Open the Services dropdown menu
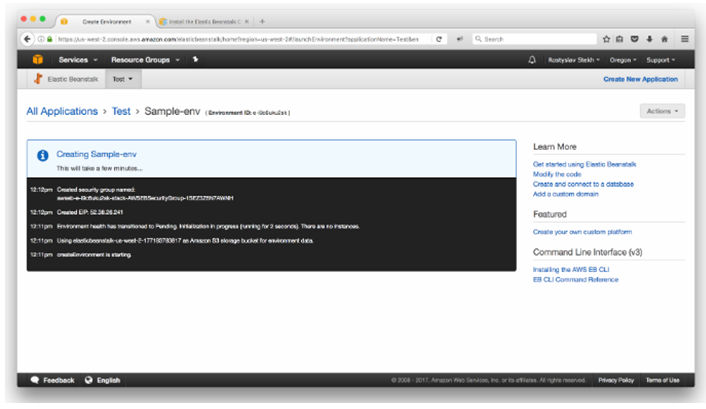This screenshot has height=409, width=706. [78, 59]
